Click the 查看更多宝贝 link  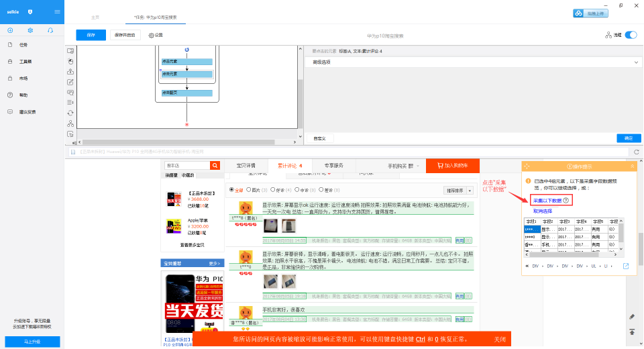(193, 245)
